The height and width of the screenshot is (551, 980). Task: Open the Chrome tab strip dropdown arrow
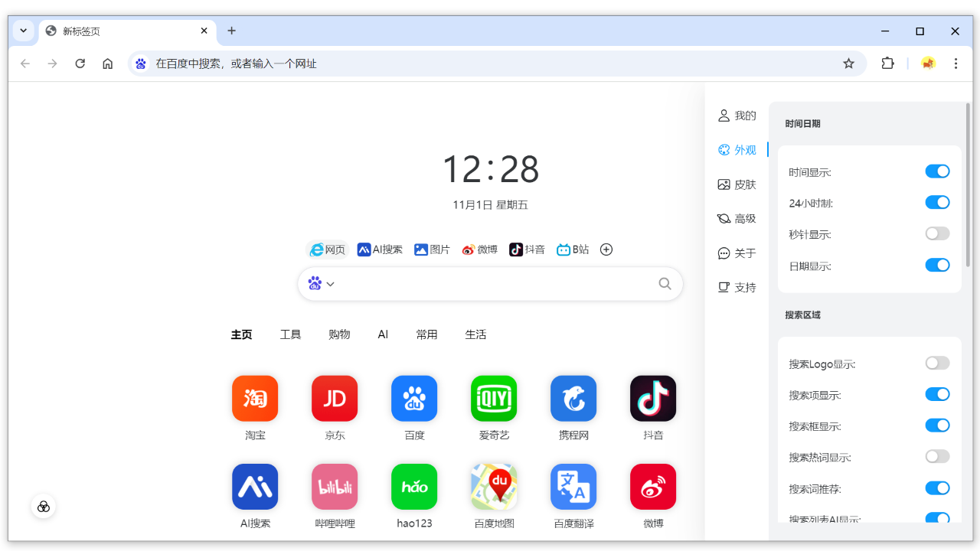pyautogui.click(x=22, y=31)
